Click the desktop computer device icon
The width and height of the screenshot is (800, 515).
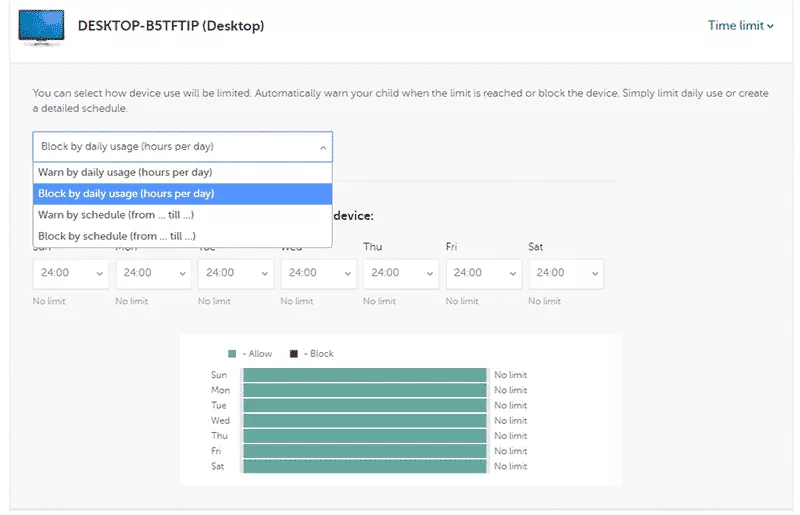coord(41,27)
